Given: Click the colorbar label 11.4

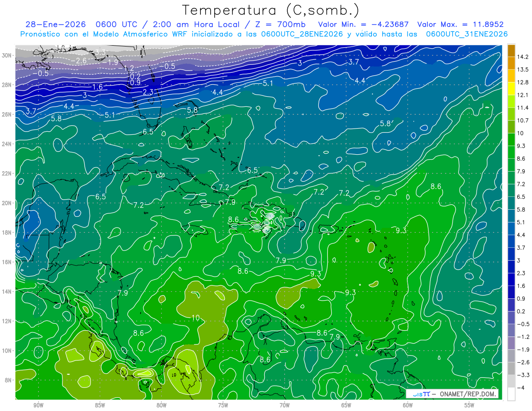Looking at the screenshot, I should 523,107.
